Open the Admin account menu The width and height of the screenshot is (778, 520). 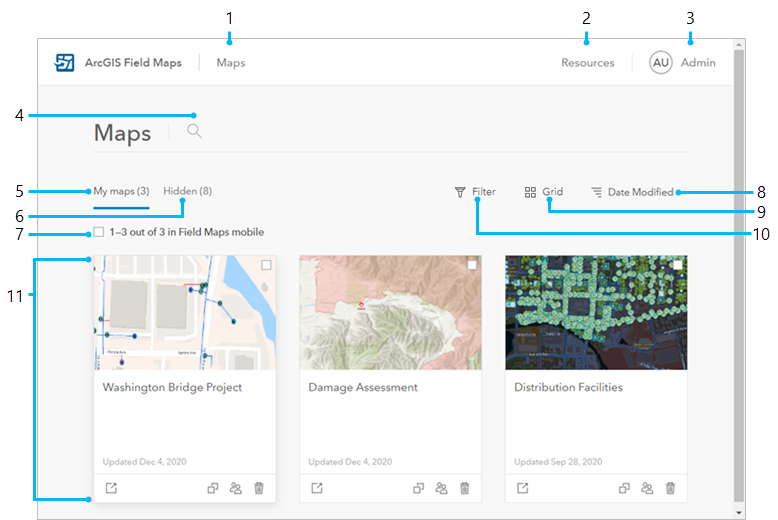[683, 63]
